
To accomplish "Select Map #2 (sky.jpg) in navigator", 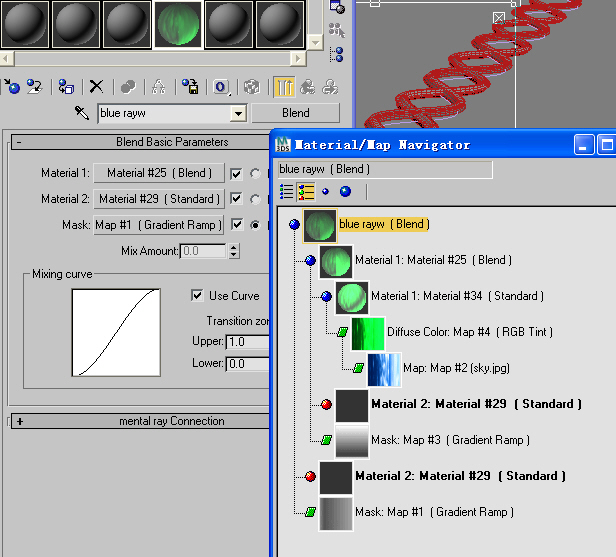I will click(456, 368).
